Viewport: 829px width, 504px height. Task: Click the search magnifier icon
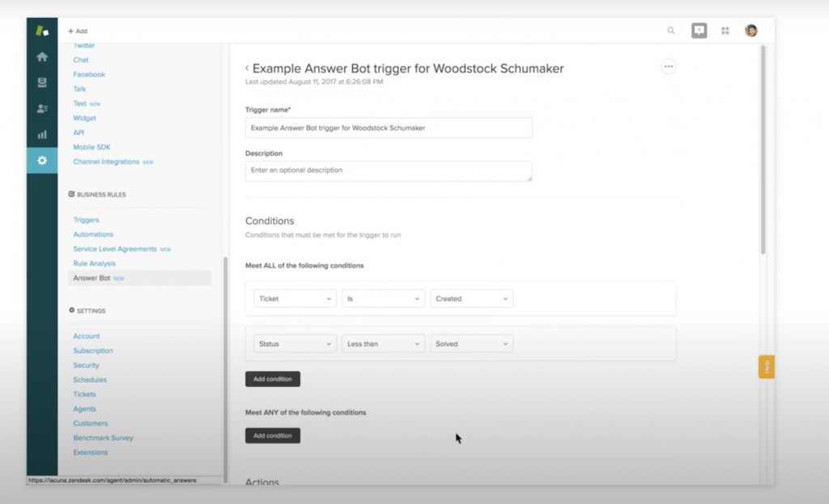[x=670, y=30]
